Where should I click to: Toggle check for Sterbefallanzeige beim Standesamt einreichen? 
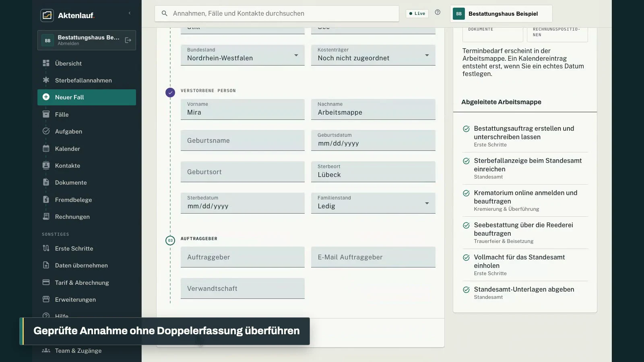coord(466,161)
